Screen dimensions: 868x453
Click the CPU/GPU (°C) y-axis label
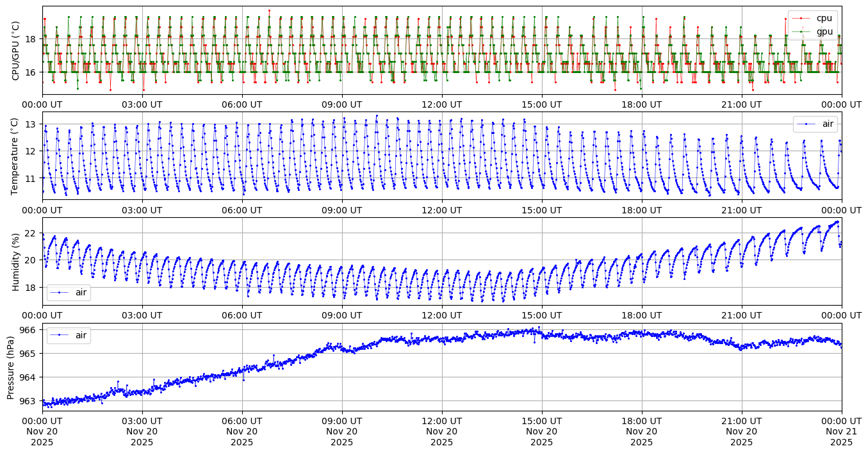[x=16, y=51]
